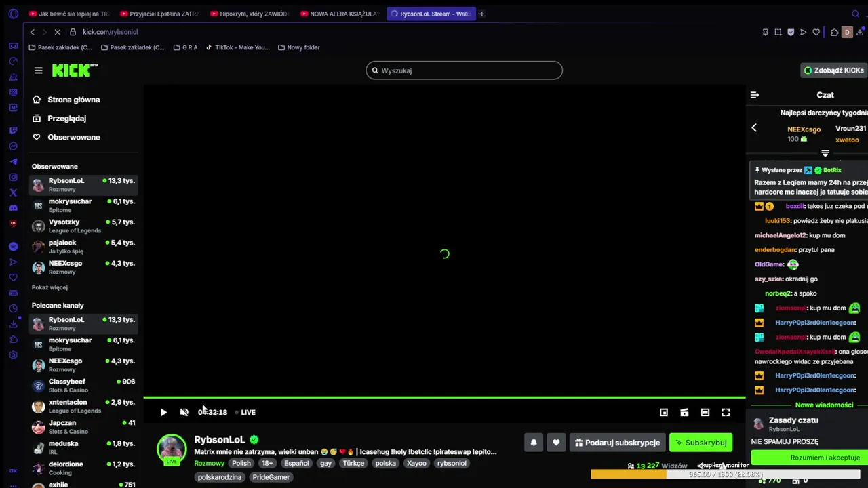Image resolution: width=868 pixels, height=488 pixels.
Task: Open Nowy folder bookmark folder
Action: pos(298,47)
